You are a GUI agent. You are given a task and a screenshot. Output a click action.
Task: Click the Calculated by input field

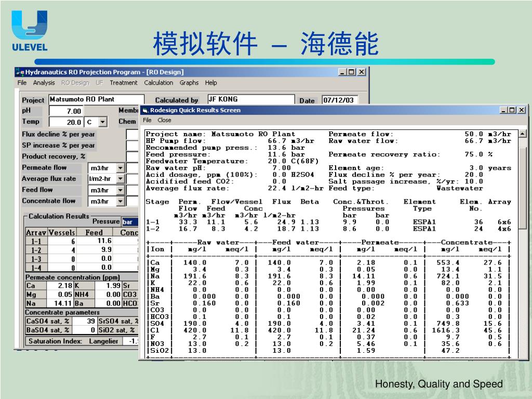coord(251,99)
